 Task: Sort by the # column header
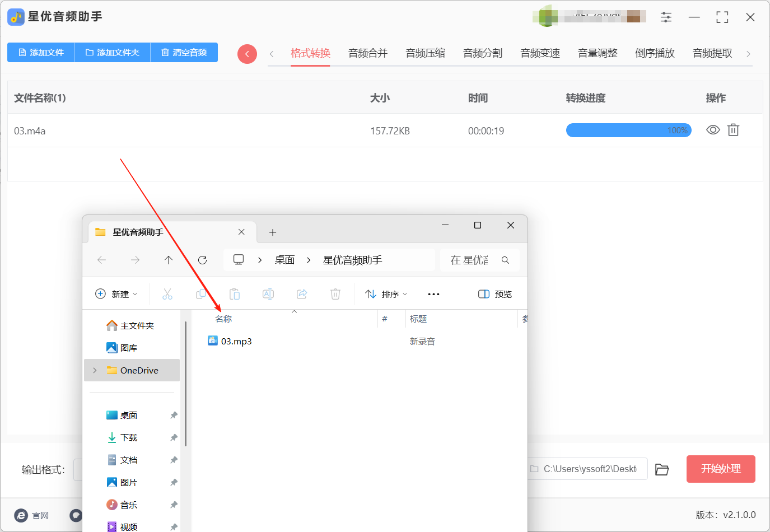coord(385,319)
